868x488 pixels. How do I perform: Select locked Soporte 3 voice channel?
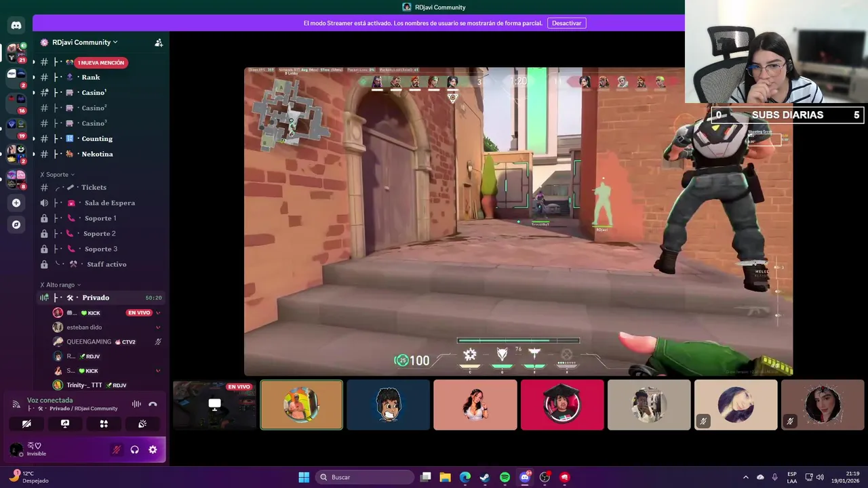[x=100, y=249]
